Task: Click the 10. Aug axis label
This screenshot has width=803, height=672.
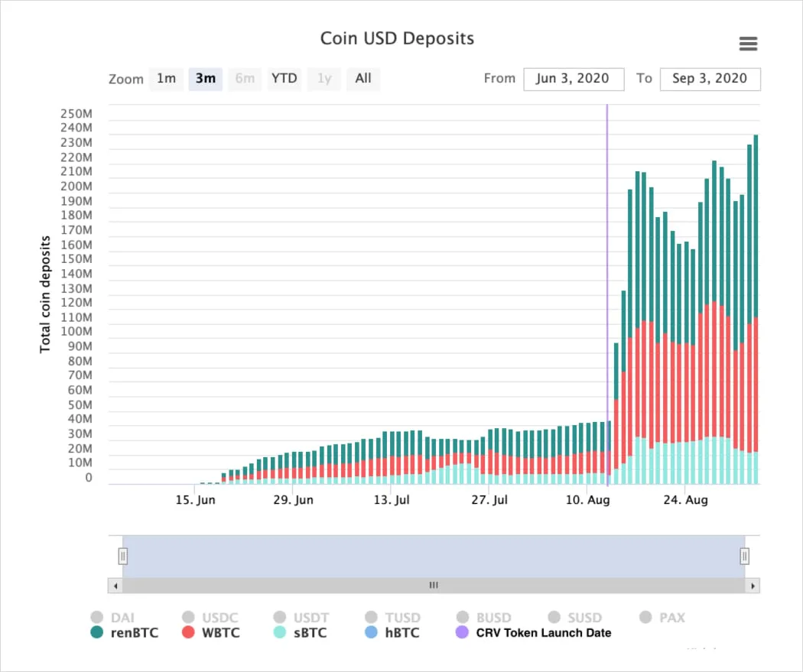Action: tap(587, 500)
